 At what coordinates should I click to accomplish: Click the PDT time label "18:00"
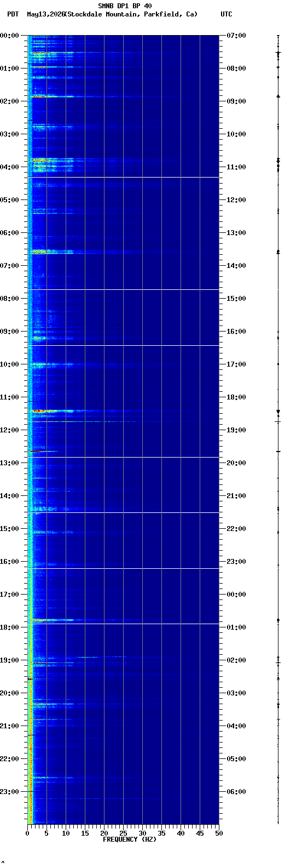9,627
